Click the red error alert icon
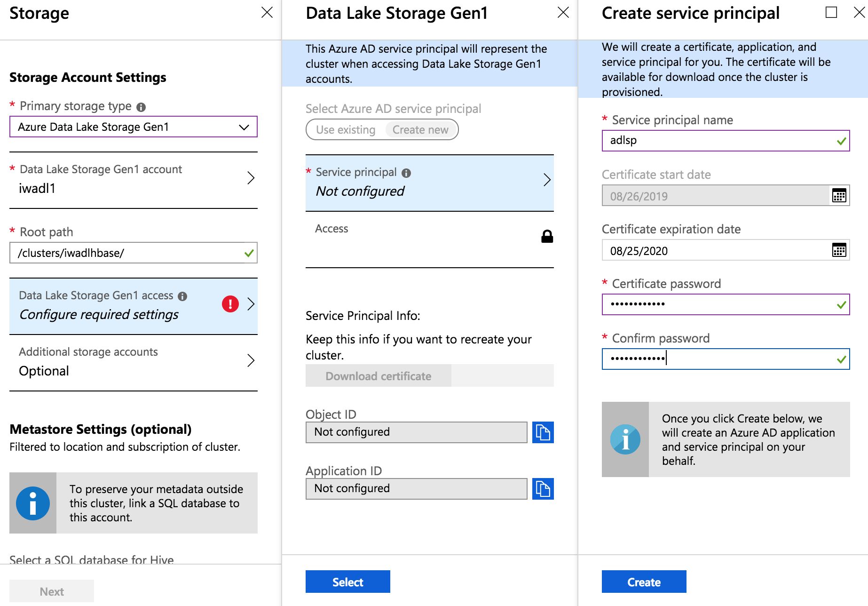Screen dimensions: 868x606 coord(230,304)
